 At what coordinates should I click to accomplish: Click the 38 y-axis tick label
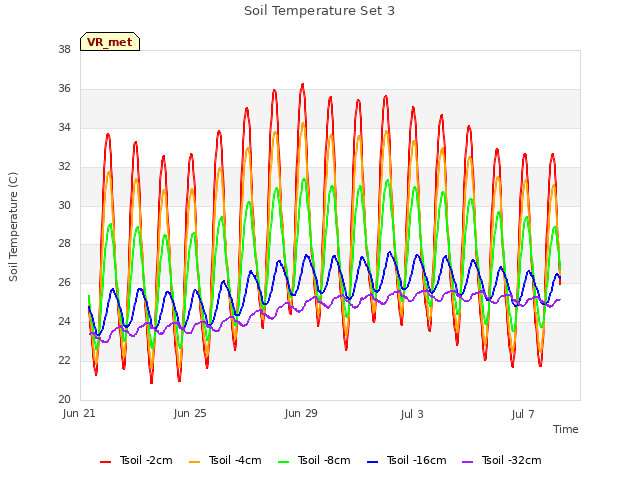(x=64, y=49)
